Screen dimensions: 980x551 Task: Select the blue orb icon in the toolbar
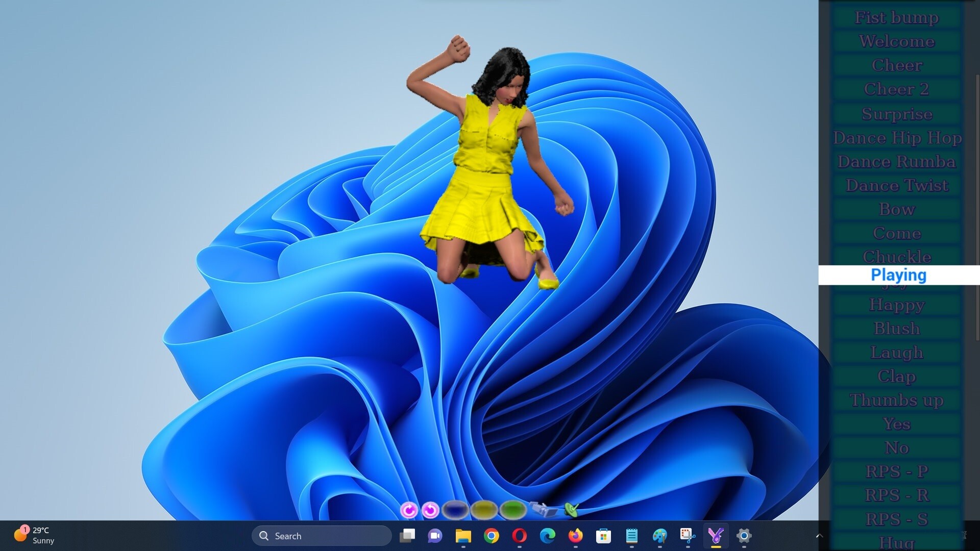click(x=455, y=509)
